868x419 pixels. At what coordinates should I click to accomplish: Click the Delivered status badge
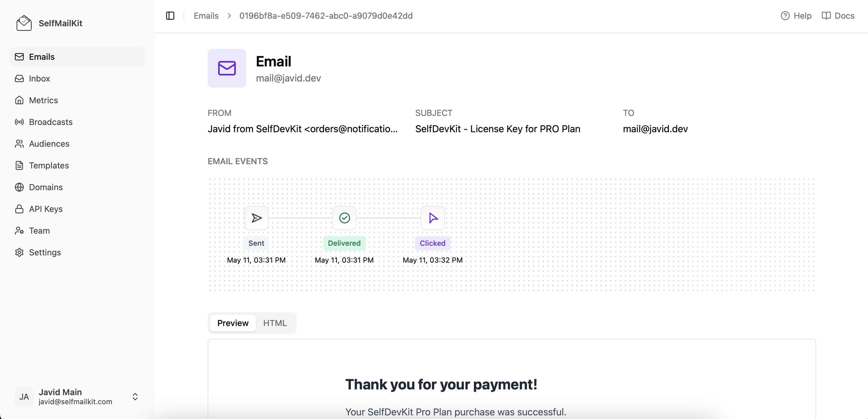click(344, 243)
